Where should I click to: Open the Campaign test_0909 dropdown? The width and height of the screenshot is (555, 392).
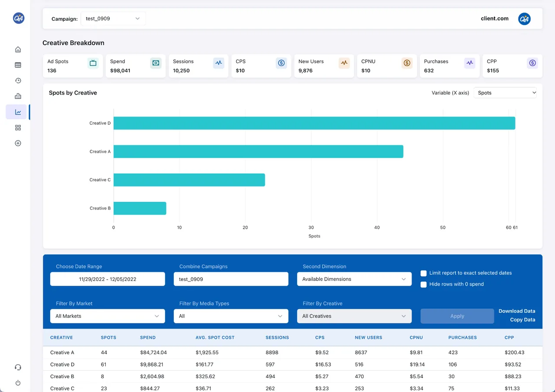[113, 19]
